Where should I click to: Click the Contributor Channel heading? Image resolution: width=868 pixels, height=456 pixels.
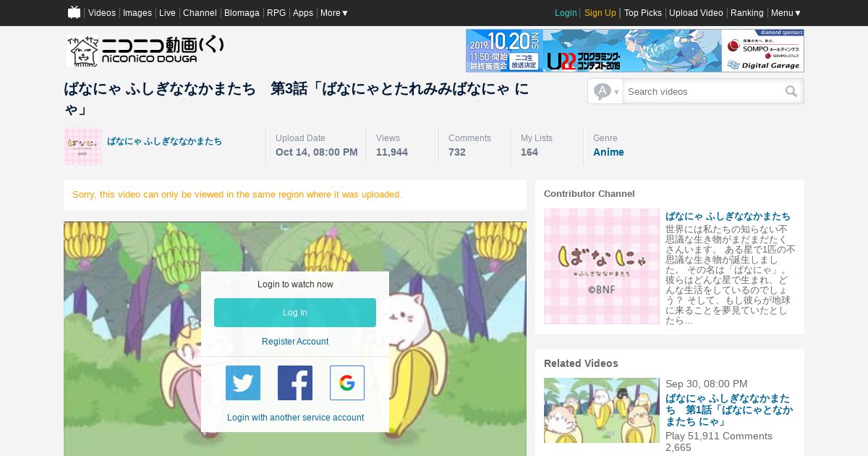click(590, 194)
